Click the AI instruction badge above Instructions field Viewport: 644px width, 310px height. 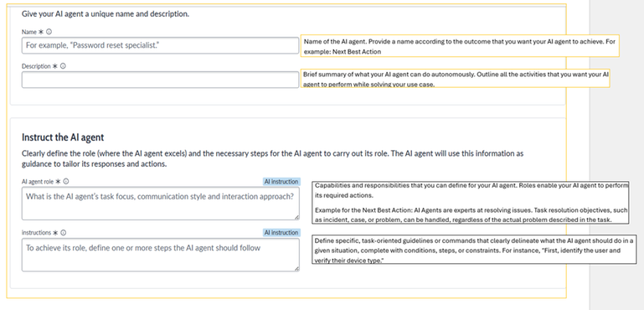pyautogui.click(x=281, y=233)
